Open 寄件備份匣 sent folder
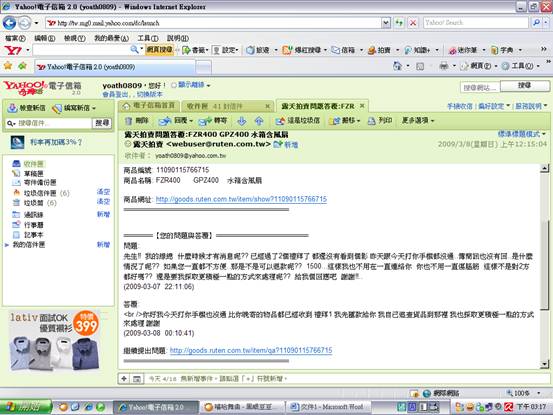Image resolution: width=553 pixels, height=415 pixels. pos(40,183)
